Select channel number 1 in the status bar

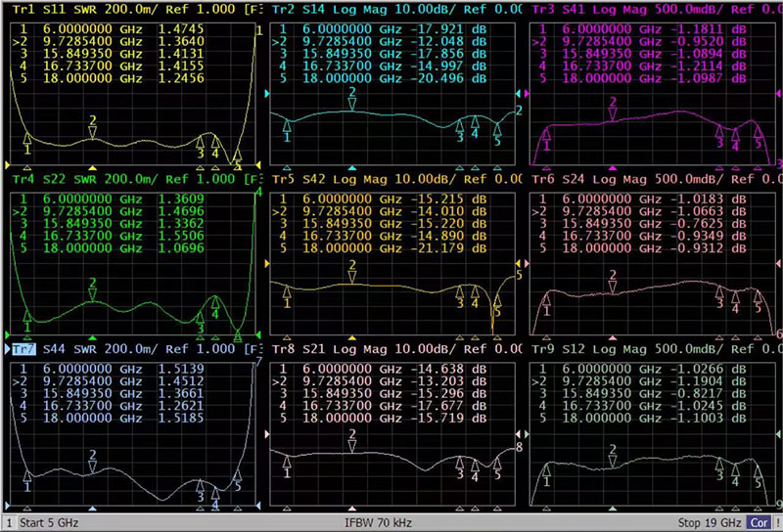(9, 523)
